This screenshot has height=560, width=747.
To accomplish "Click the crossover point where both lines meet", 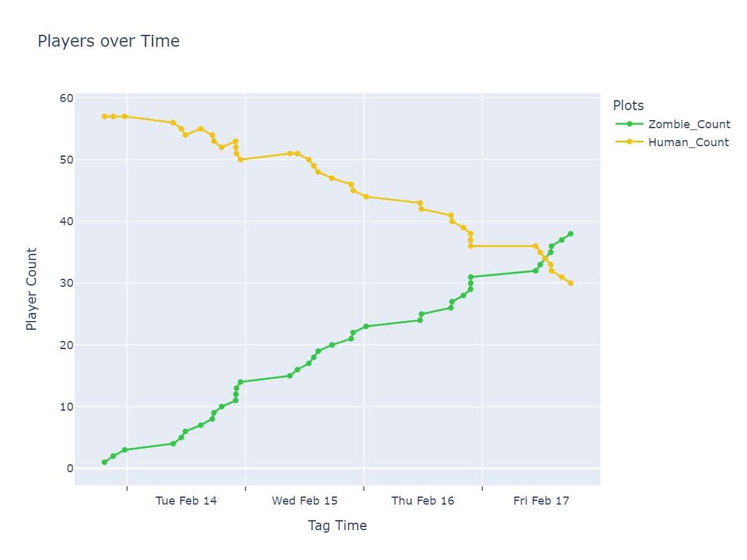I will pos(545,258).
